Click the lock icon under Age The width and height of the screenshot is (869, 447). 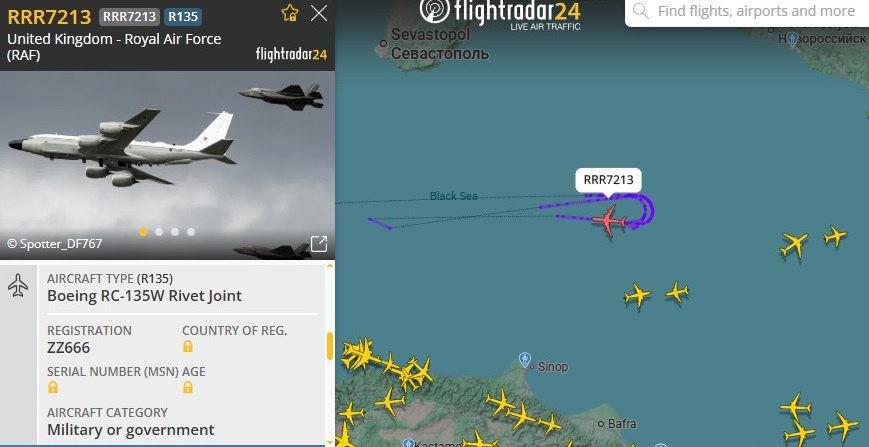click(x=188, y=387)
